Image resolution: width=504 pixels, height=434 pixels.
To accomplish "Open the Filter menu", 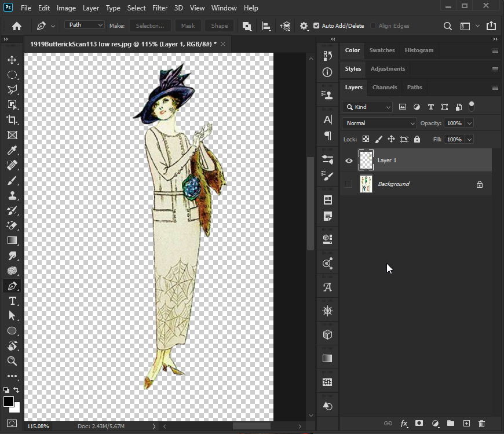I will coord(160,8).
